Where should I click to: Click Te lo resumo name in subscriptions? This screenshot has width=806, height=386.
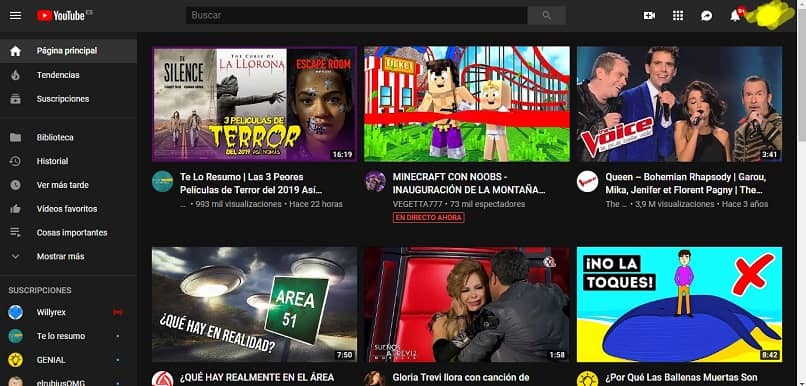[61, 336]
